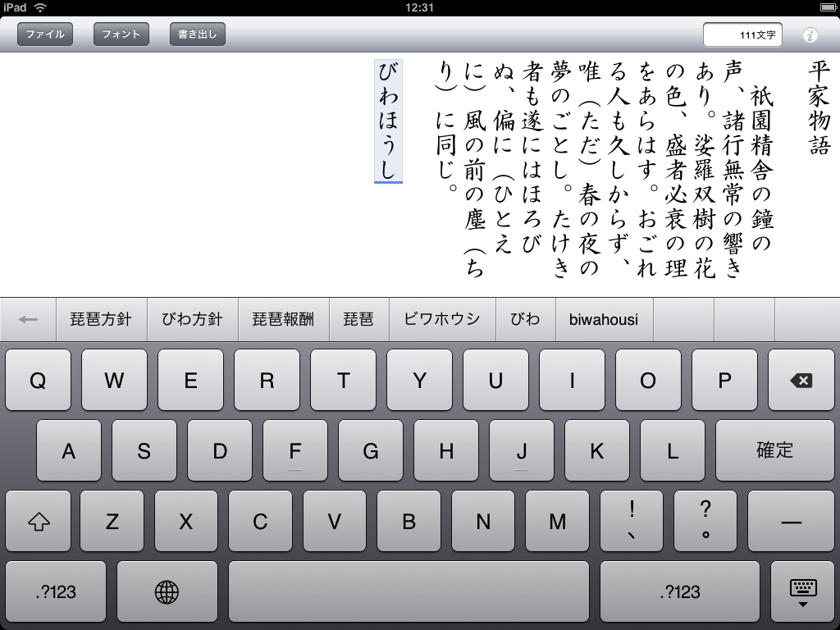Tap the long vowel dash key
The image size is (840, 630).
(x=792, y=521)
